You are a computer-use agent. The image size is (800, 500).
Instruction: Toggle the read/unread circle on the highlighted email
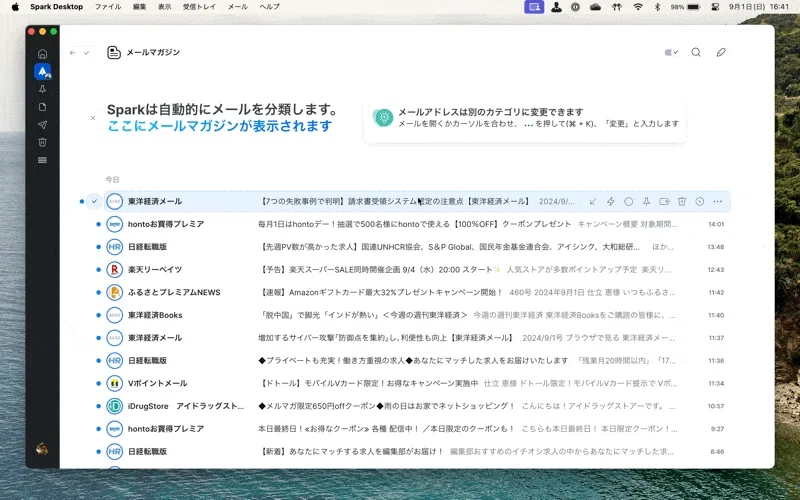pos(629,202)
